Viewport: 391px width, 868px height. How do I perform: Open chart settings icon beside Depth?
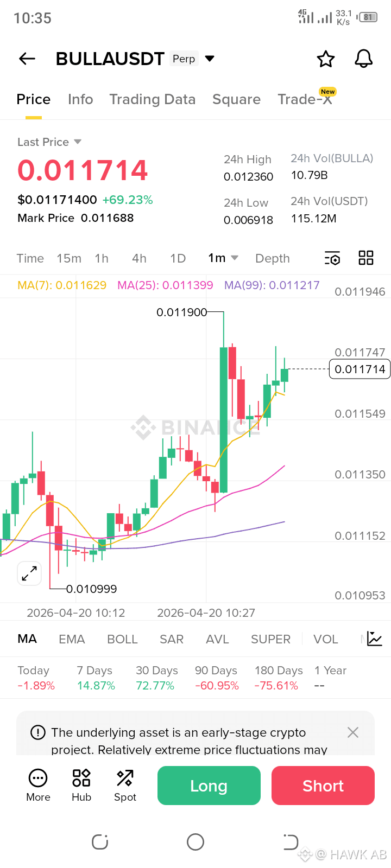332,258
